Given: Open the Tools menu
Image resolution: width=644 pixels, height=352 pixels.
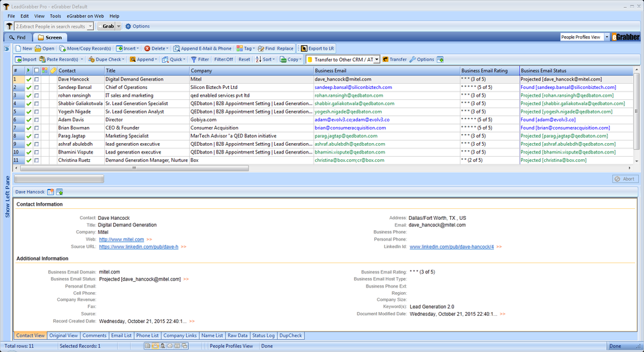Looking at the screenshot, I should (55, 16).
